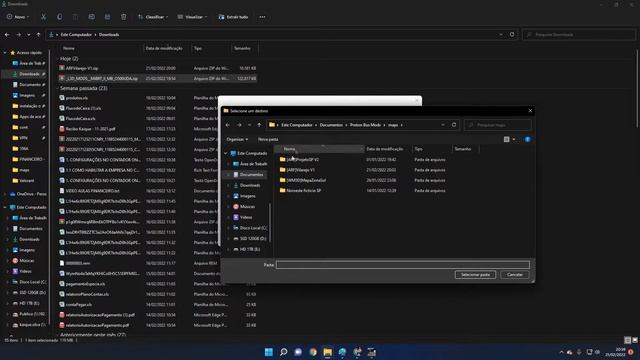The height and width of the screenshot is (360, 640).
Task: Click the Paste icon in Explorer toolbar
Action: coord(76,17)
